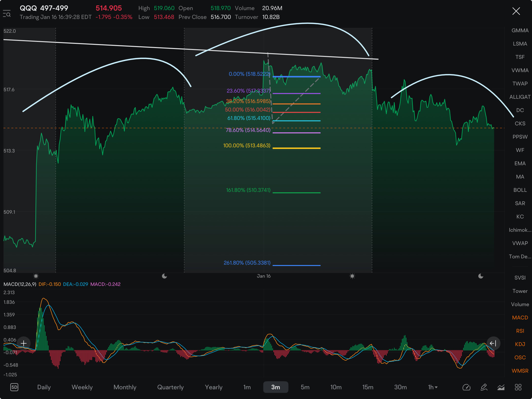Expand the 1h interval dropdown

432,387
